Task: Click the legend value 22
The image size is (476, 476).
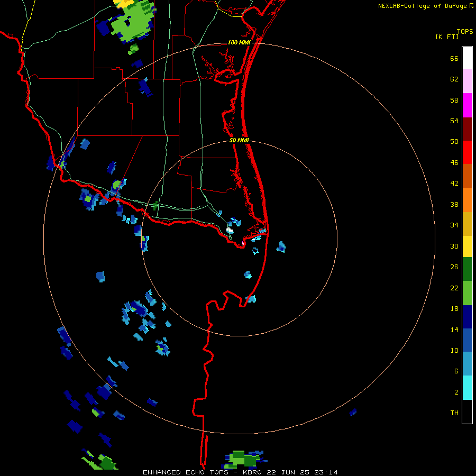Action: tap(454, 288)
